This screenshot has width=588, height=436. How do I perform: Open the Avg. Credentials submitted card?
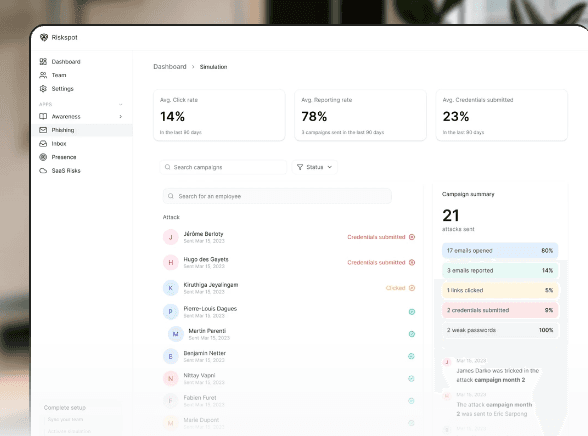click(502, 115)
